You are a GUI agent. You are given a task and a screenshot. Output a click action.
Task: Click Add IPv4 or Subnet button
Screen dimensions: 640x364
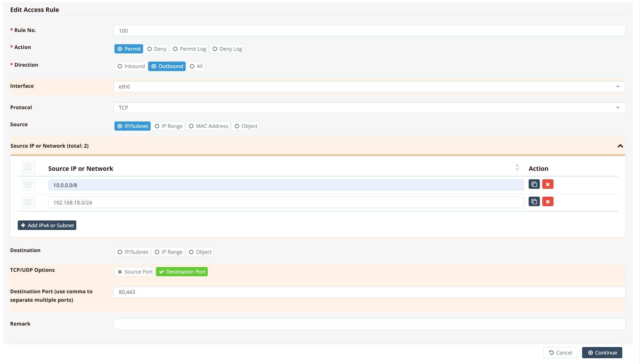47,226
